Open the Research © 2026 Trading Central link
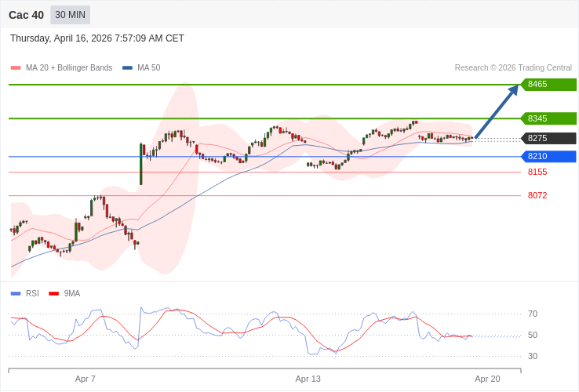The width and height of the screenshot is (579, 392). [513, 68]
